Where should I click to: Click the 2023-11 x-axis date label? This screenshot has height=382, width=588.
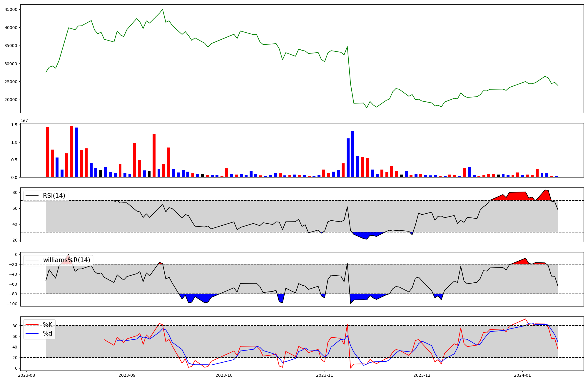(x=325, y=375)
